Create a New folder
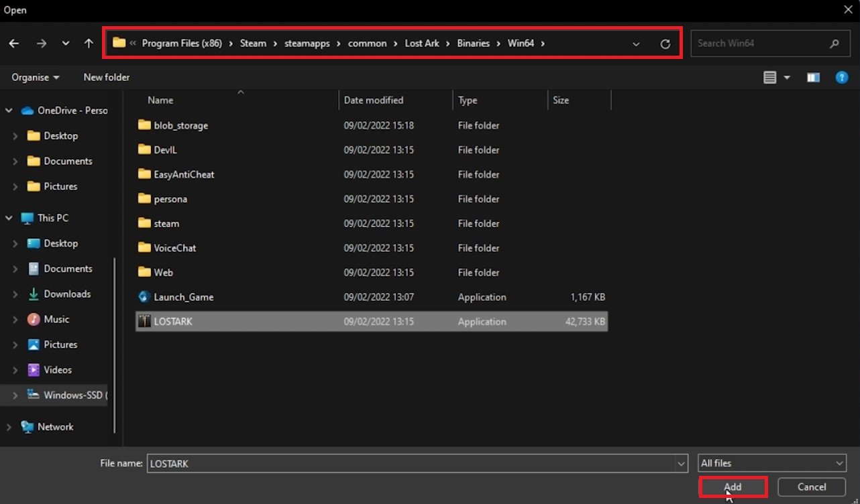Screen dimensions: 860x504 107,77
